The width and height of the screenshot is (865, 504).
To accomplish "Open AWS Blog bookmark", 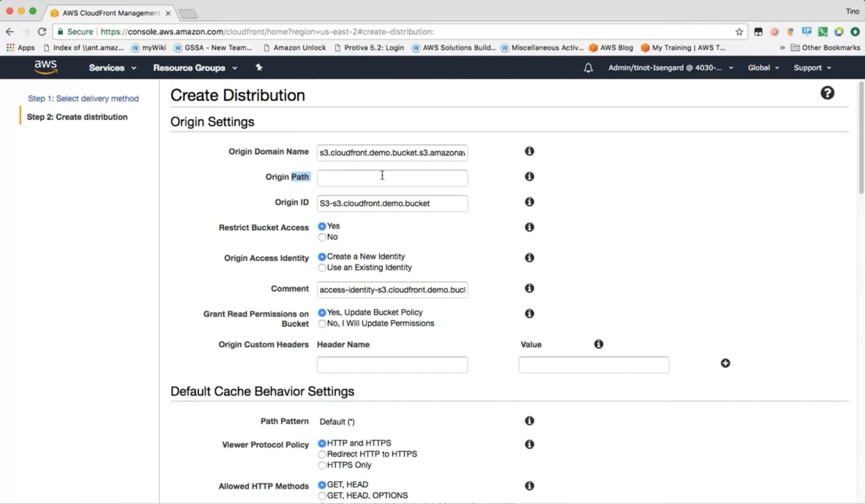I will (x=611, y=48).
